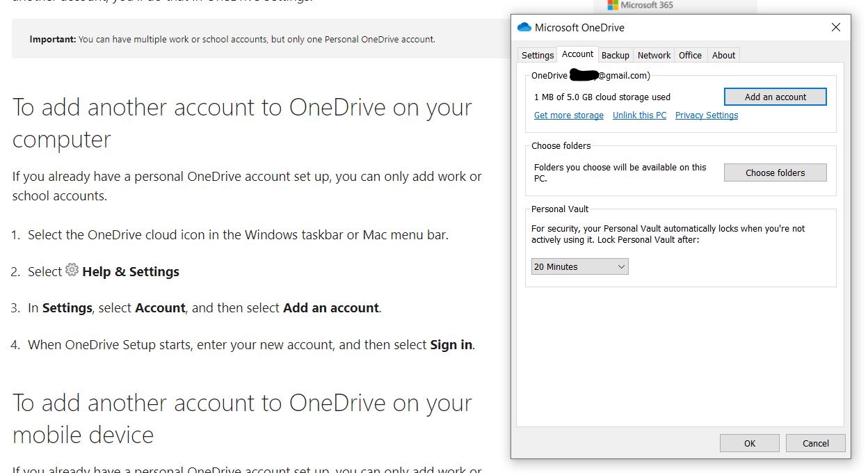Open the Get more storage link
This screenshot has height=473, width=868.
pos(569,115)
